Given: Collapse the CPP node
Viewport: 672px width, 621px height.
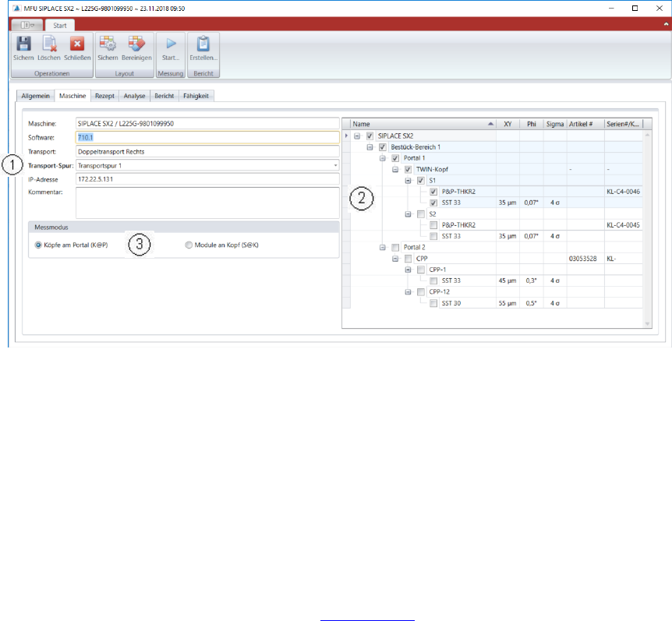Looking at the screenshot, I should [395, 259].
